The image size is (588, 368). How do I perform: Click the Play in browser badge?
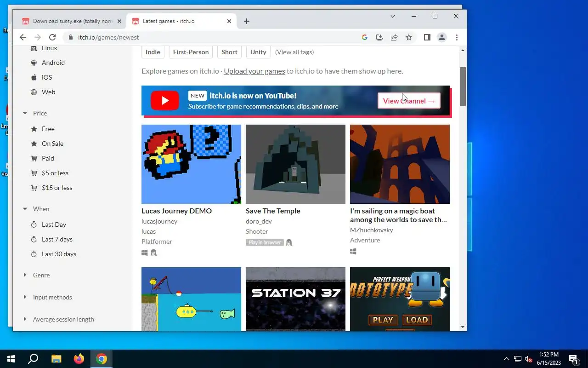click(x=265, y=242)
